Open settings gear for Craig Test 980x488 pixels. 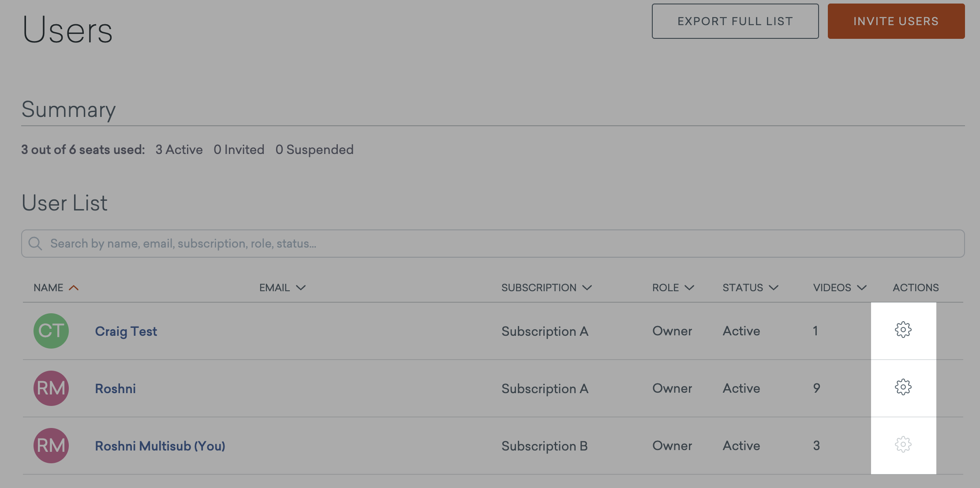pyautogui.click(x=903, y=330)
